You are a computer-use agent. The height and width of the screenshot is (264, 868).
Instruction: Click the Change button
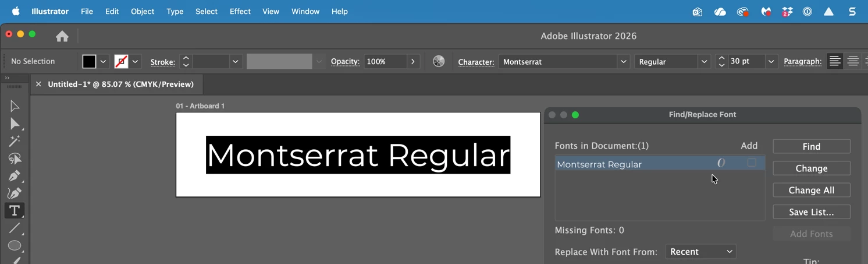point(812,168)
